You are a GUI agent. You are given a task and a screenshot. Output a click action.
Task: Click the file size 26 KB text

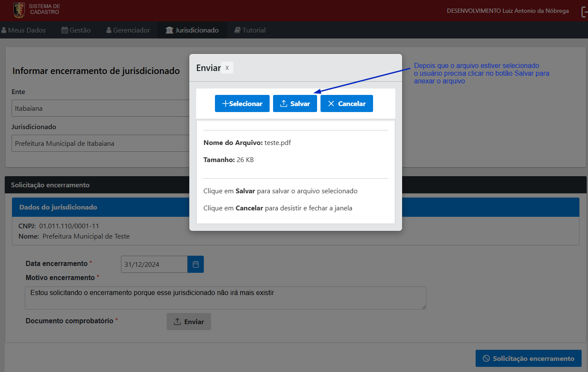click(x=245, y=159)
